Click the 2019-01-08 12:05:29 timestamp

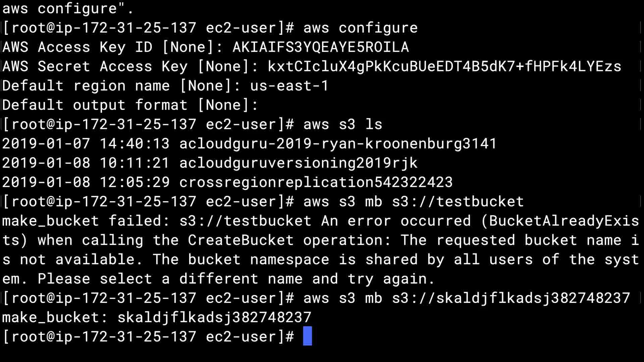(86, 182)
